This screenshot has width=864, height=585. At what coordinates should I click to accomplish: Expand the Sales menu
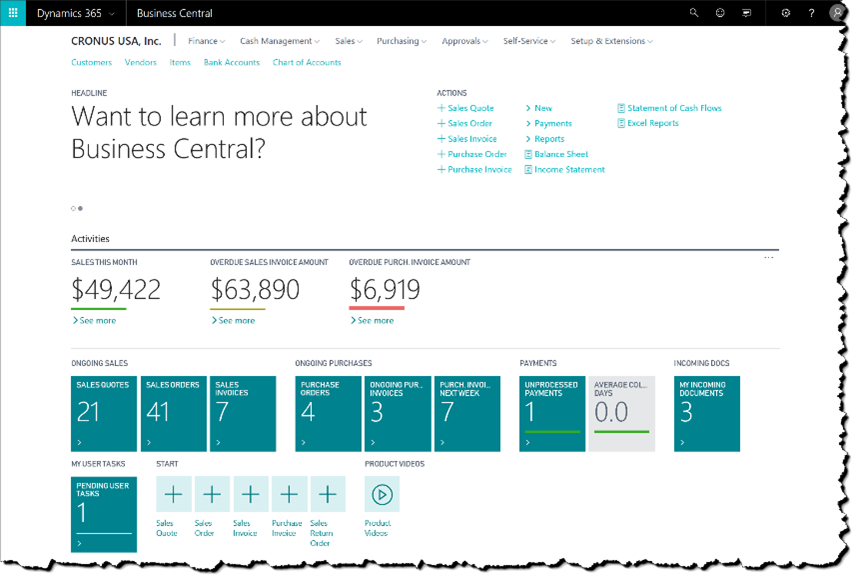(349, 41)
